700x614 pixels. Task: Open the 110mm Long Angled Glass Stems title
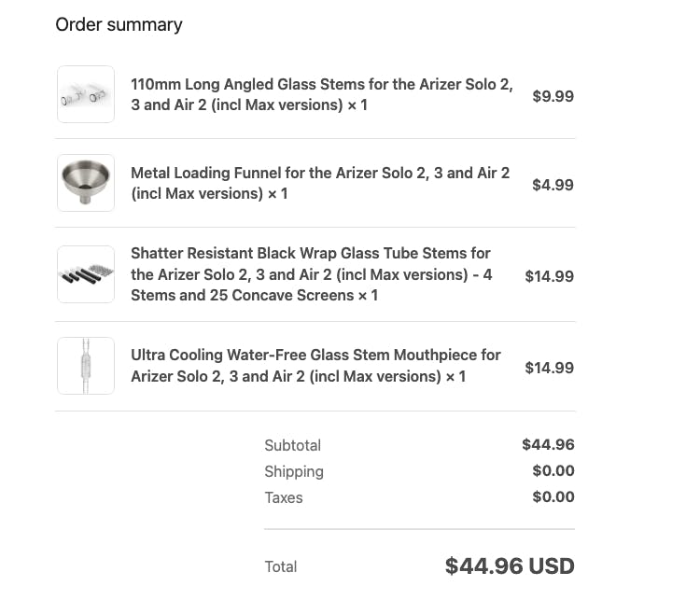tap(321, 94)
